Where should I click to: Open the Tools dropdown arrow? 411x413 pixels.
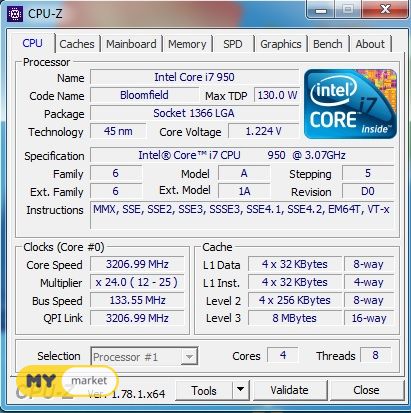pyautogui.click(x=241, y=389)
